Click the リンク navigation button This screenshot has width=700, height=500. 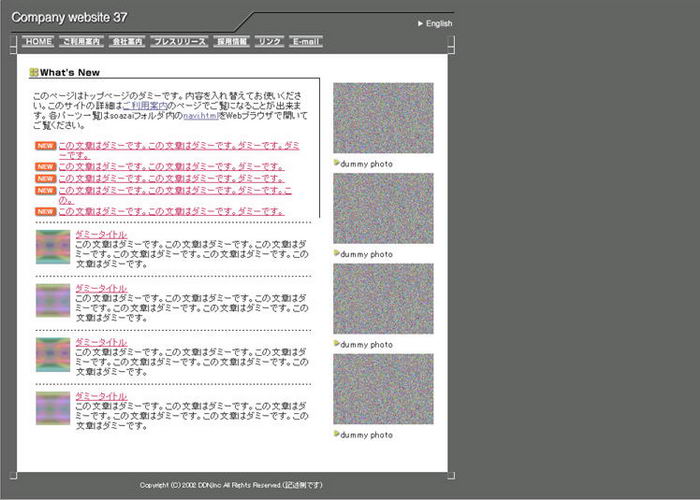(x=269, y=42)
